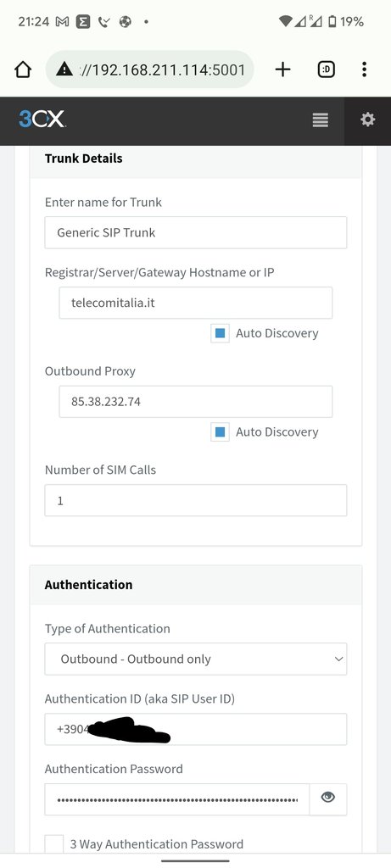Tap the 3CX logo
Viewport: 391px width, 868px height.
42,119
